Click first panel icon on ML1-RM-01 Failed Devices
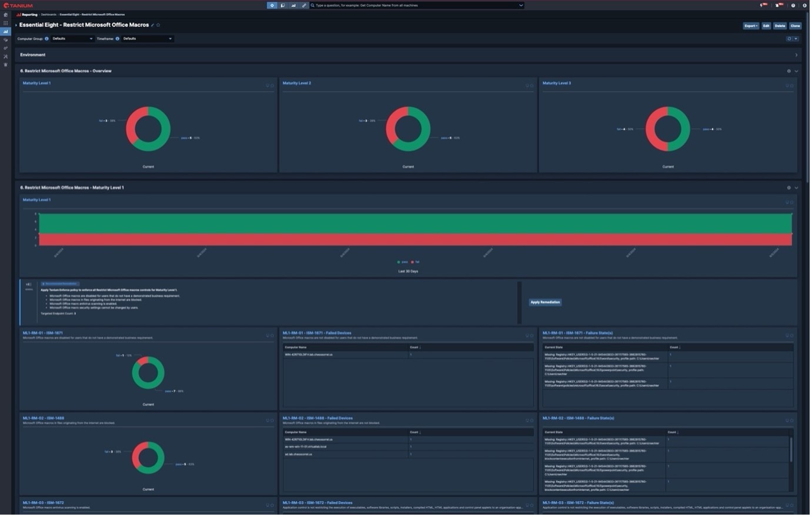The height and width of the screenshot is (517, 812). 527,336
